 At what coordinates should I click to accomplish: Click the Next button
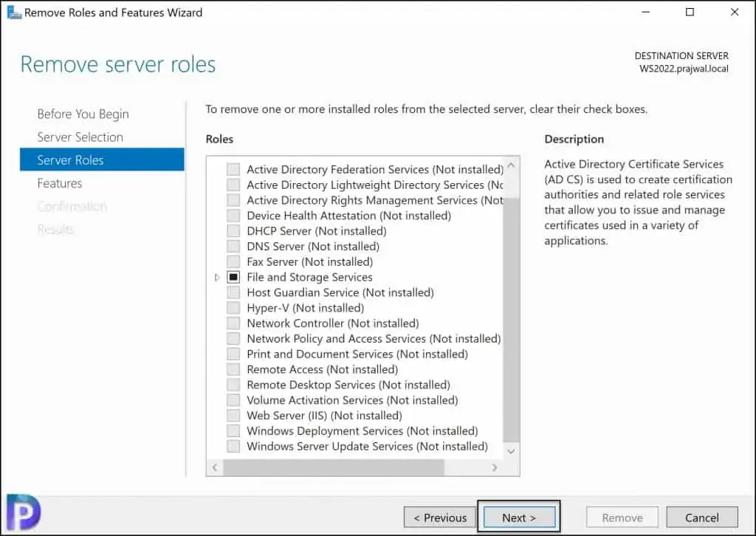click(x=519, y=518)
